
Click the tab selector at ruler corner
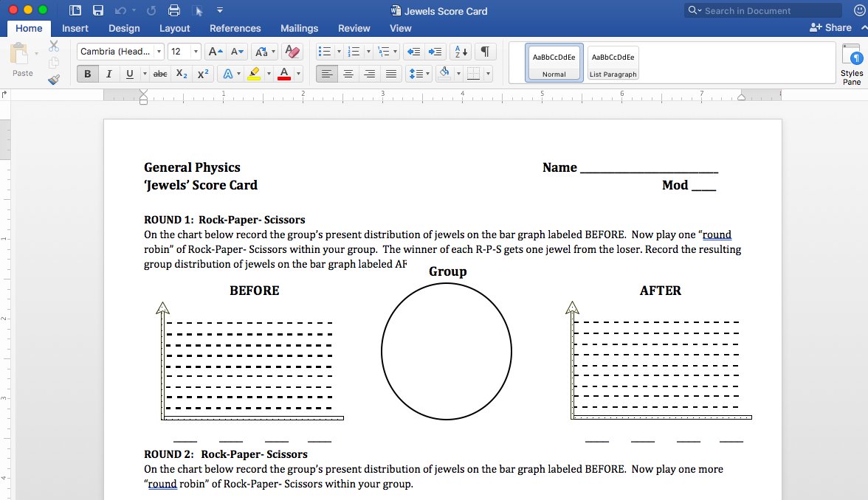pos(4,94)
